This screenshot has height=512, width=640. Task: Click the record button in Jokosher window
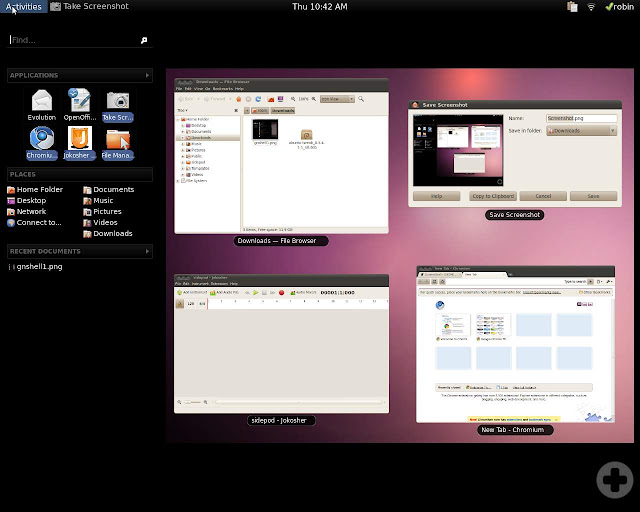281,293
